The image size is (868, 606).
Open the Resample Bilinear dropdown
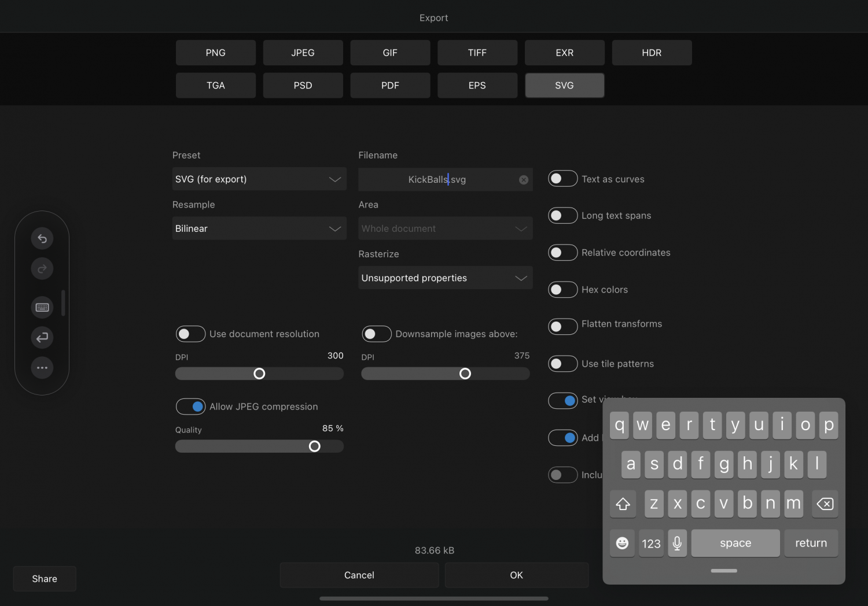tap(259, 228)
